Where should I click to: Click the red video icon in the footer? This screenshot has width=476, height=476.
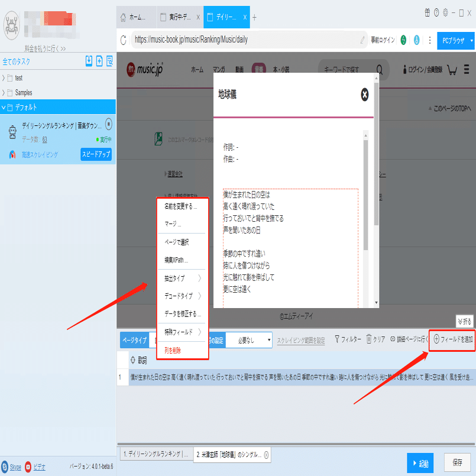[28, 467]
